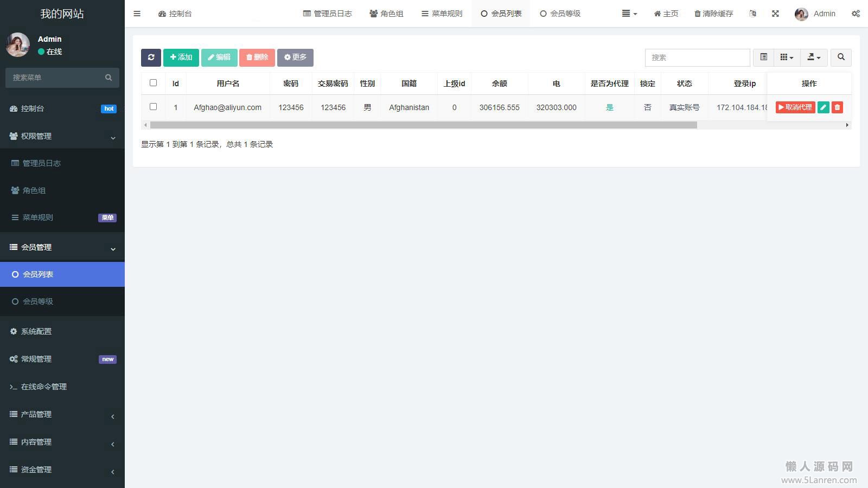Click the 编辑 toolbar button
868x488 pixels.
coord(219,57)
